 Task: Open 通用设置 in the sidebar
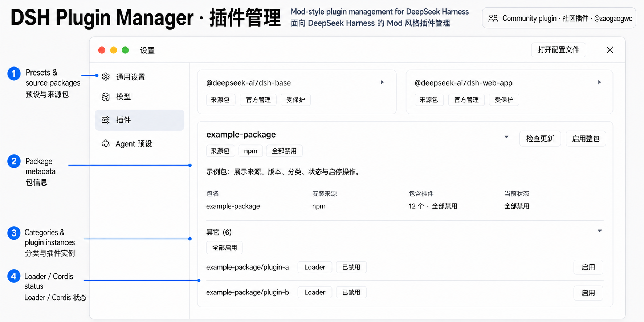139,77
